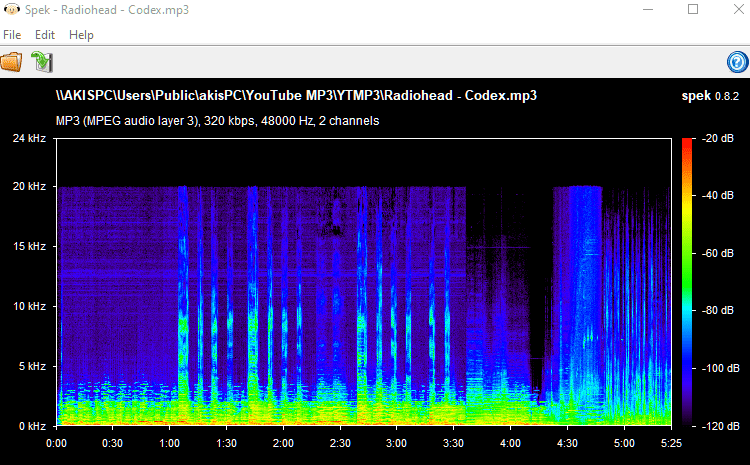
Task: Click the Radiohead - Codex.mp3 file path text
Action: pyautogui.click(x=296, y=96)
